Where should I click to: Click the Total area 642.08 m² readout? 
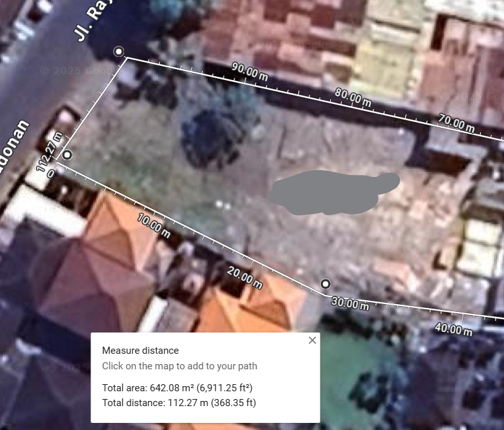coord(177,388)
